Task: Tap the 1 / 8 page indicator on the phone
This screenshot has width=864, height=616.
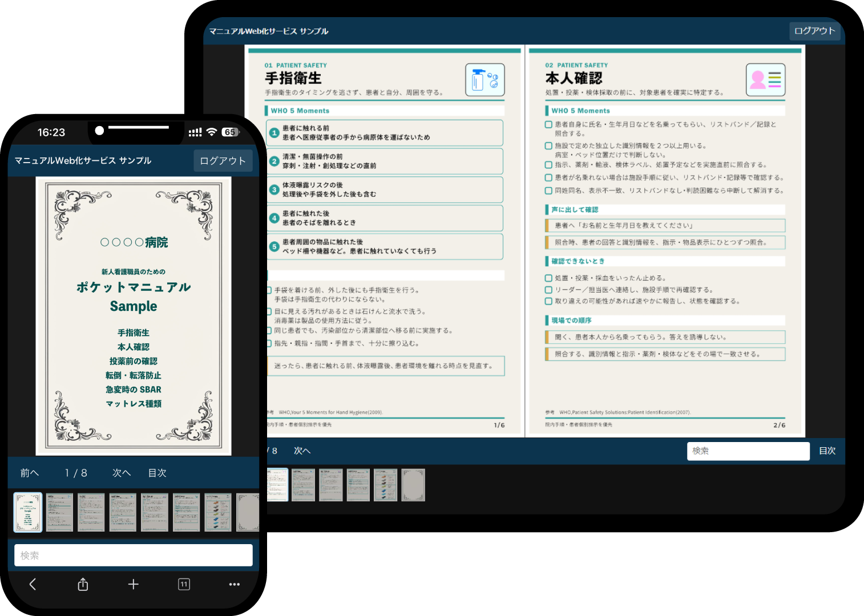Action: click(x=76, y=473)
